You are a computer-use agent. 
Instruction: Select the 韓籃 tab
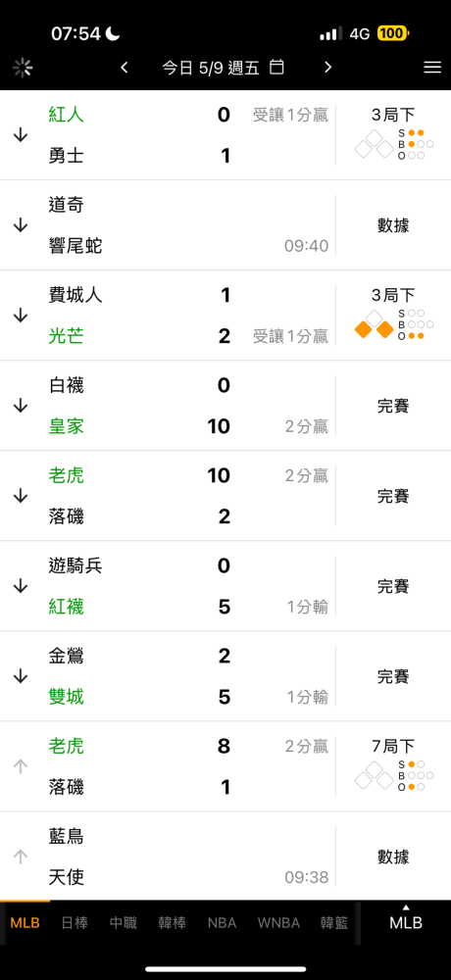334,923
